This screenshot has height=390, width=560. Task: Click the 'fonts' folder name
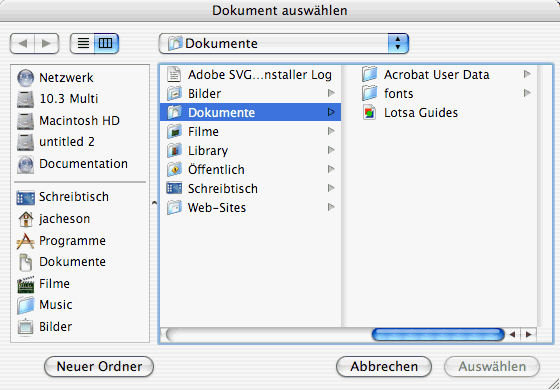[399, 94]
